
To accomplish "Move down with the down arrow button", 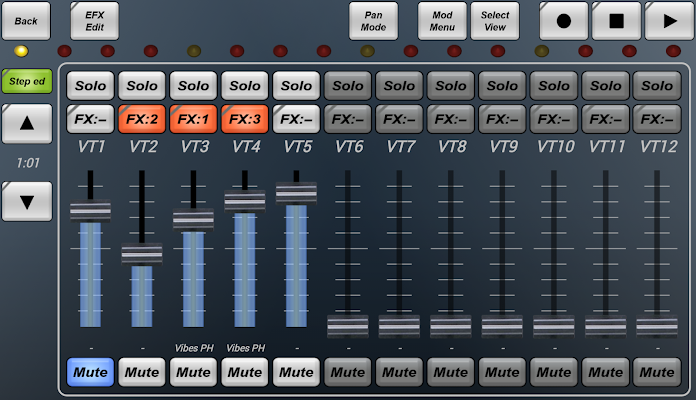I will tap(27, 201).
